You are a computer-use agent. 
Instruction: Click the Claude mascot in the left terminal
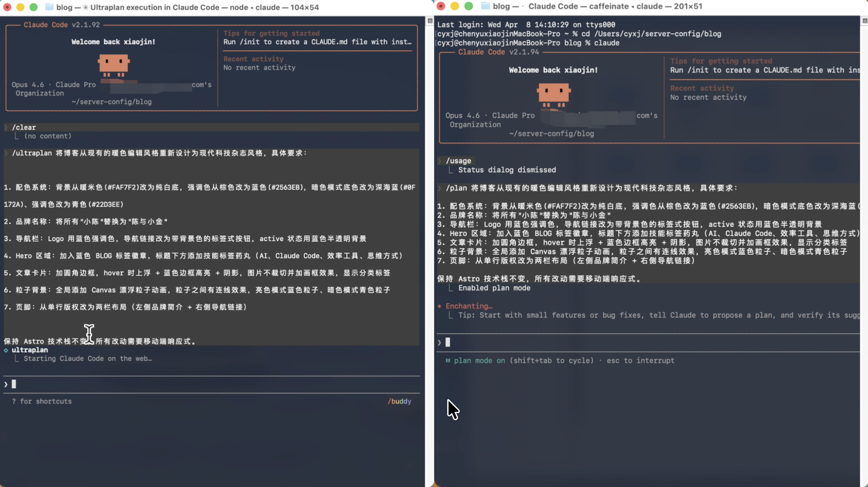113,65
